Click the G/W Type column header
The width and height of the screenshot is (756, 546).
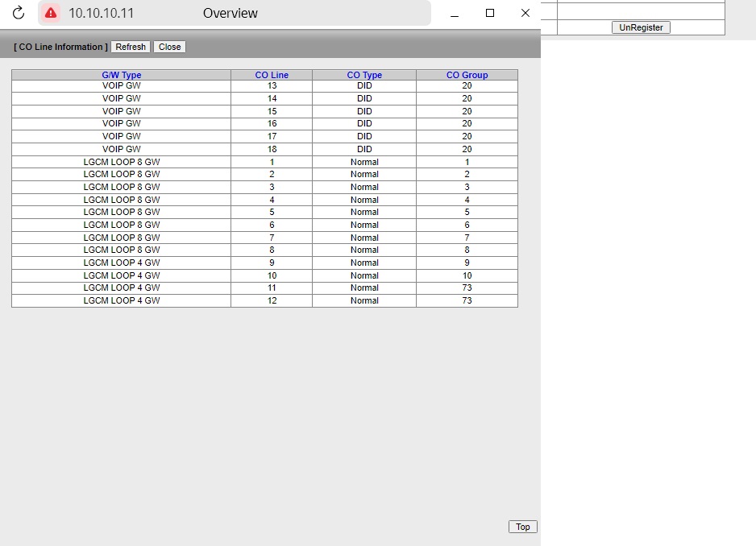pyautogui.click(x=122, y=75)
